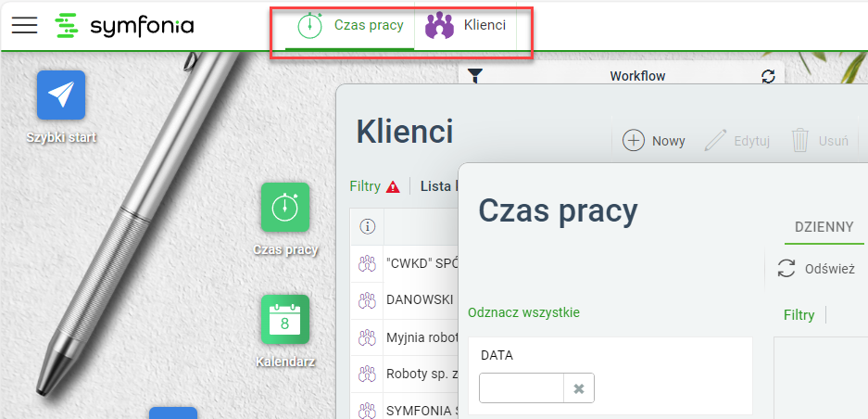Click Odśwież in the Czas pracy window
This screenshot has width=868, height=419.
pos(816,269)
